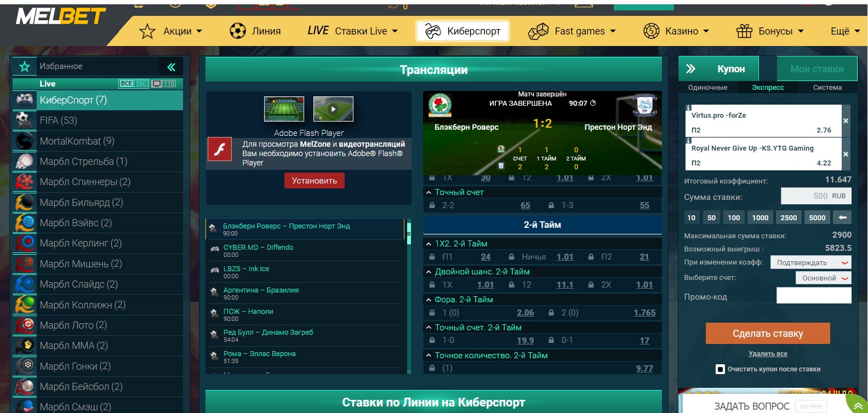Click the Сделать ставку button
Image resolution: width=868 pixels, height=413 pixels.
[768, 333]
